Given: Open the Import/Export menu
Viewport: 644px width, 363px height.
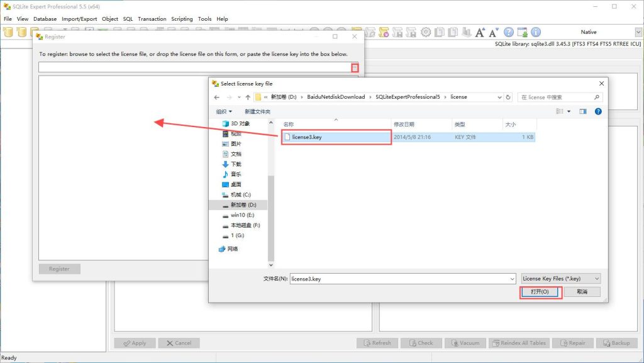Looking at the screenshot, I should (x=79, y=19).
